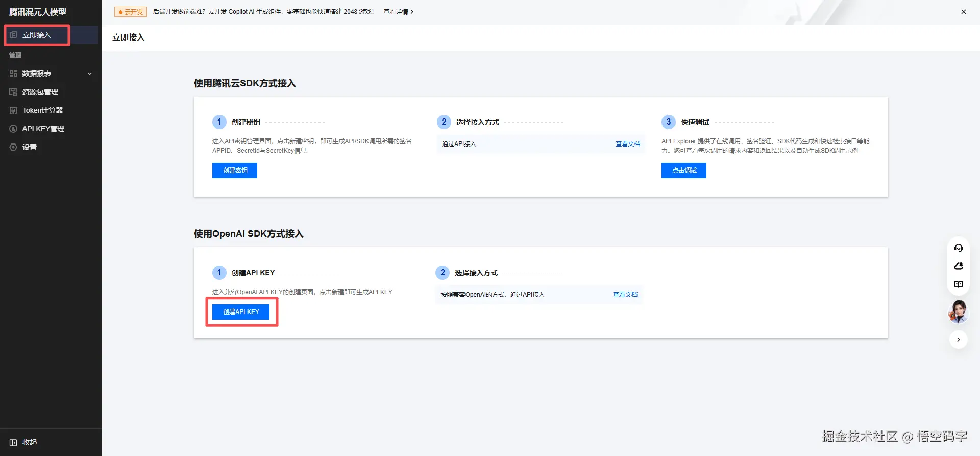
Task: Open customer support headset icon
Action: (x=959, y=248)
